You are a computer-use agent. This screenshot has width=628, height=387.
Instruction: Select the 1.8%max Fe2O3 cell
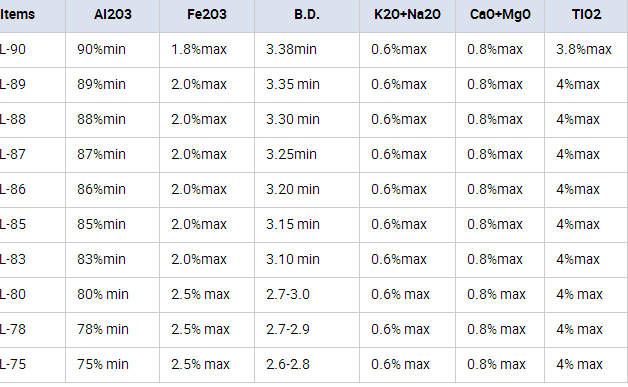click(x=207, y=50)
